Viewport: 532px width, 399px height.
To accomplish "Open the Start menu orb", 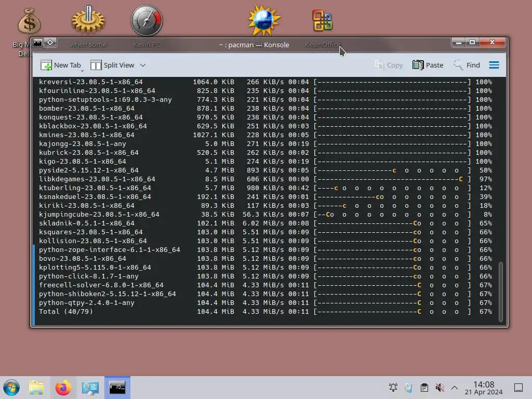I will point(11,388).
